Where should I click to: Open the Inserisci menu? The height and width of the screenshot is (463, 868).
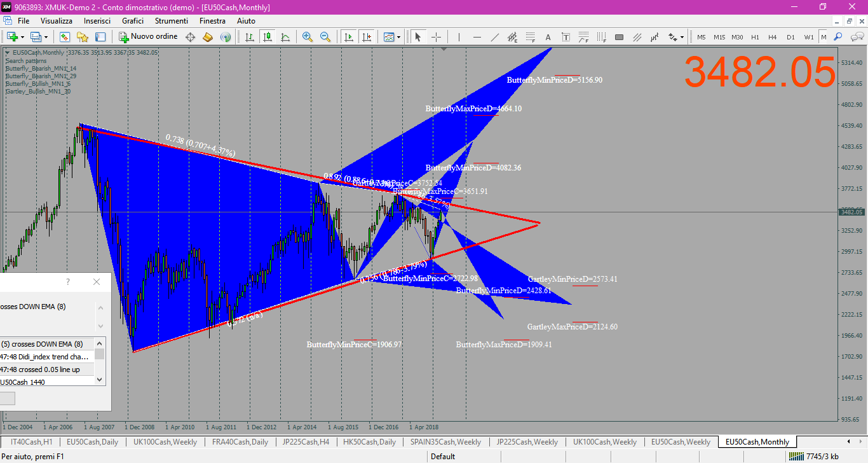click(97, 21)
